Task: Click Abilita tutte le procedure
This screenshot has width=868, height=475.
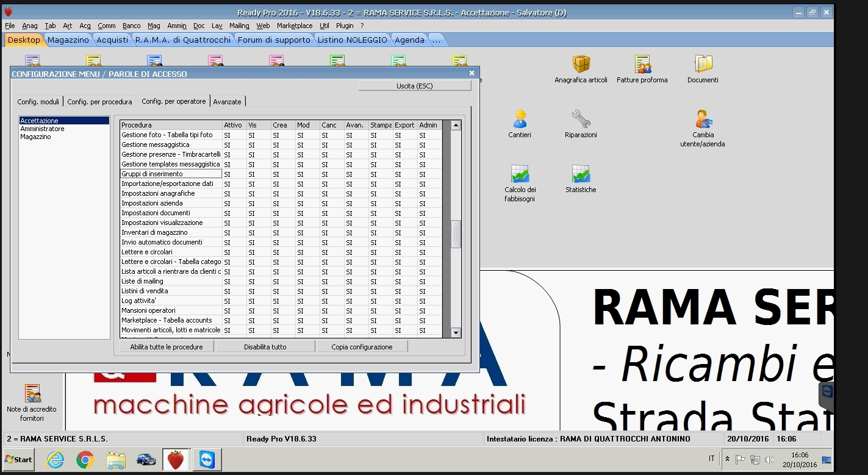Action: (x=166, y=347)
